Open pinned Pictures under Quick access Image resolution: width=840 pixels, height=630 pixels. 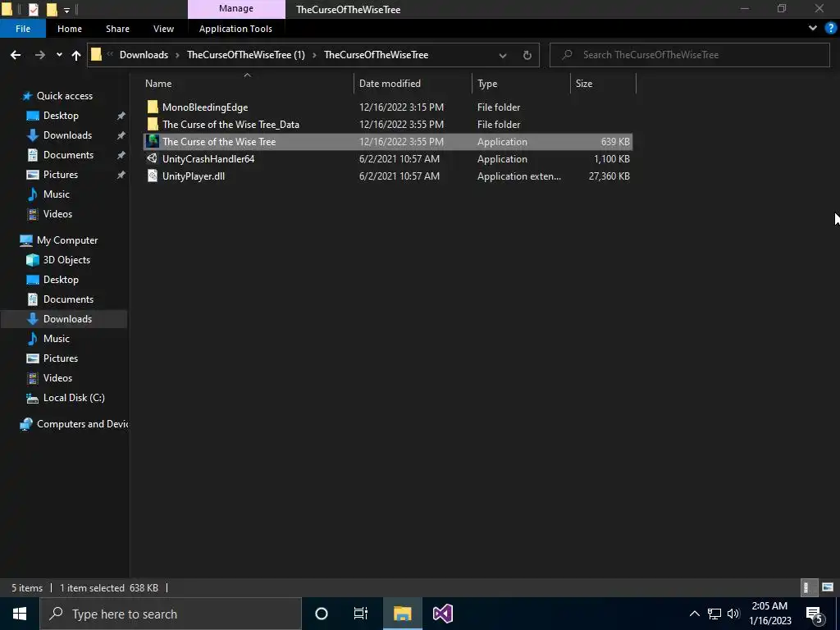click(x=61, y=175)
